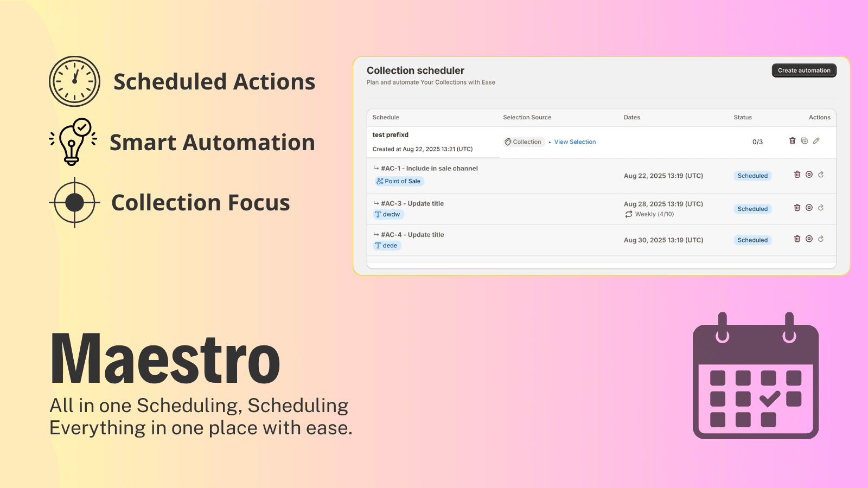Click the Point of Sale channel icon
The image size is (868, 488).
click(379, 181)
